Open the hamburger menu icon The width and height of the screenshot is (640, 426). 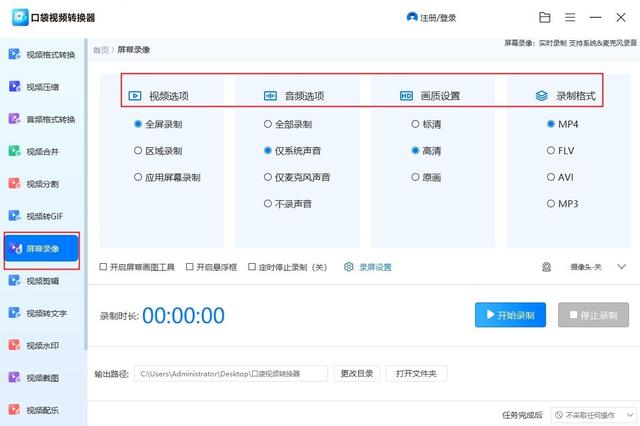(570, 17)
